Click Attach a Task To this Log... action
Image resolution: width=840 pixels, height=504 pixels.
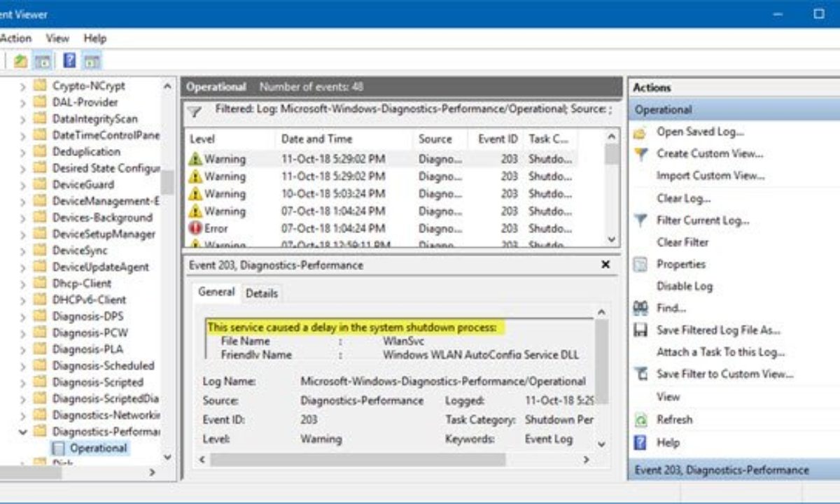click(721, 352)
